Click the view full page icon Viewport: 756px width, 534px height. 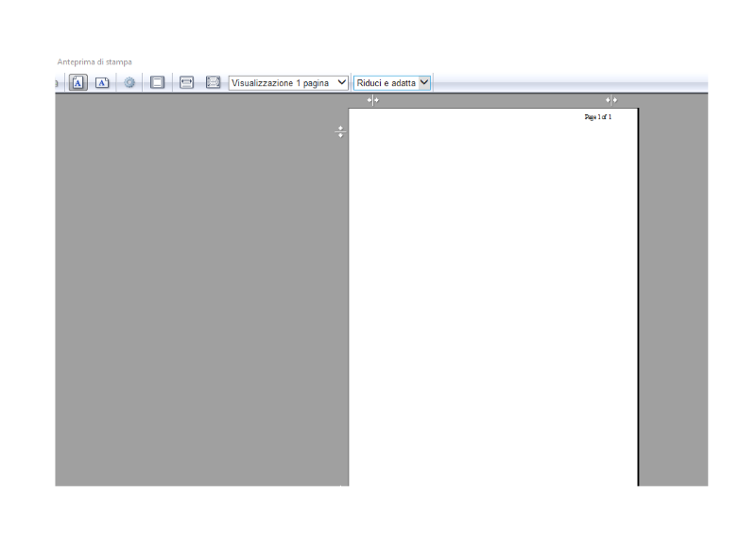click(x=213, y=82)
